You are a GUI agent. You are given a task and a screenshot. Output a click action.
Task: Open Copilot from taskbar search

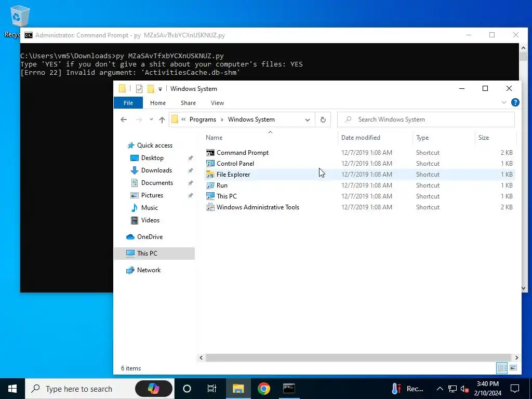tap(154, 389)
